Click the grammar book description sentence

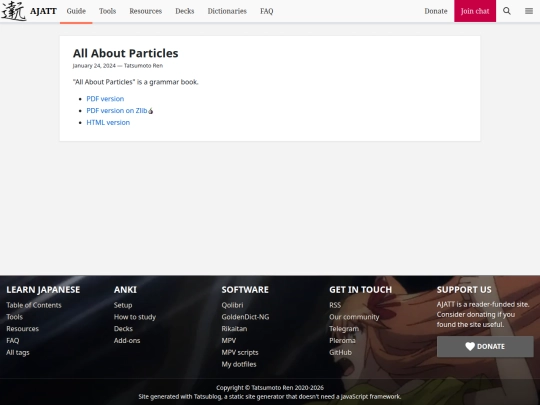[136, 82]
